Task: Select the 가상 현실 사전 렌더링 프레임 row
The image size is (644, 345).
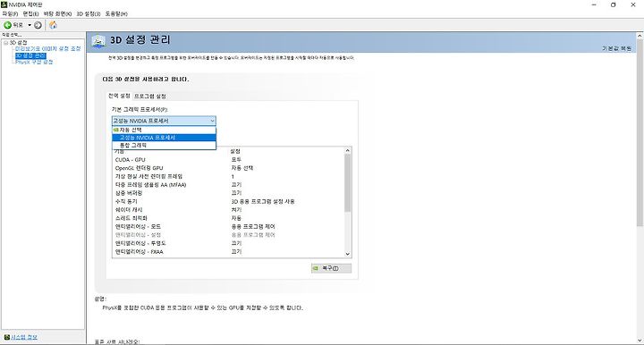Action: click(x=228, y=176)
